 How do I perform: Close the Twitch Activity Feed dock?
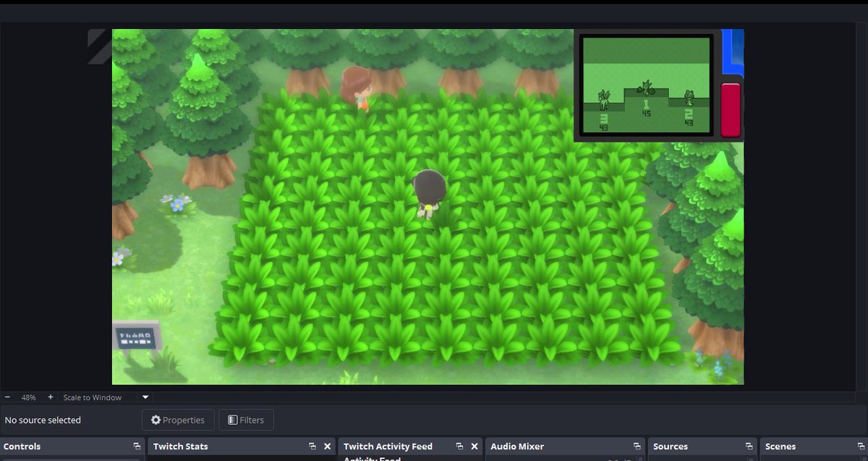pyautogui.click(x=475, y=447)
